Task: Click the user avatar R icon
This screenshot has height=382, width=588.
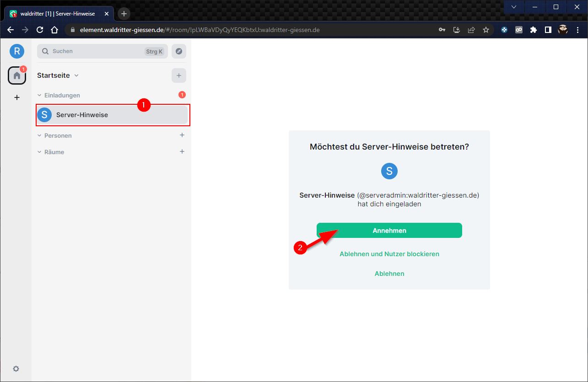Action: 17,51
